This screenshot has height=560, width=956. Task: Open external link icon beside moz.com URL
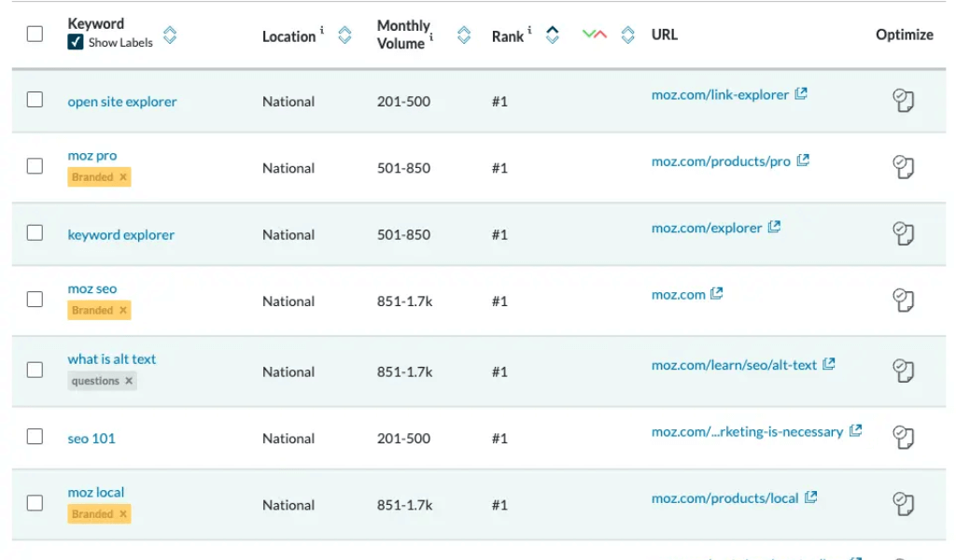pos(717,293)
